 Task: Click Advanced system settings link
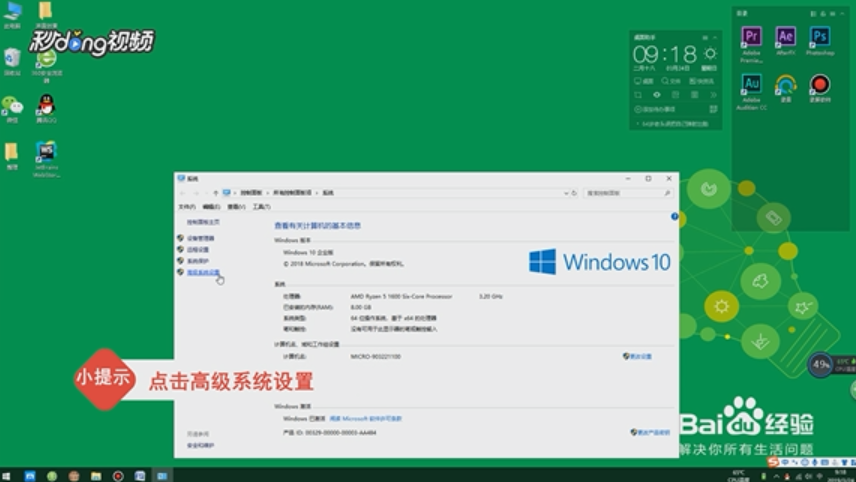pyautogui.click(x=203, y=272)
